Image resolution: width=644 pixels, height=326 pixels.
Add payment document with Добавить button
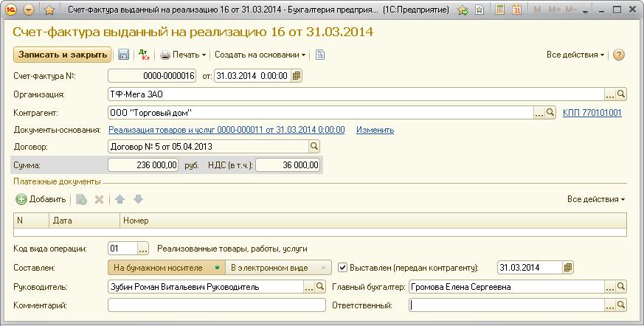(x=41, y=199)
